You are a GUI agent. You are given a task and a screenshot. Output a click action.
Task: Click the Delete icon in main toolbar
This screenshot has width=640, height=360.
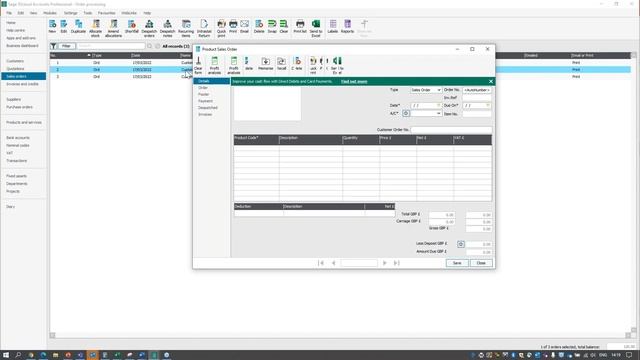pyautogui.click(x=259, y=27)
